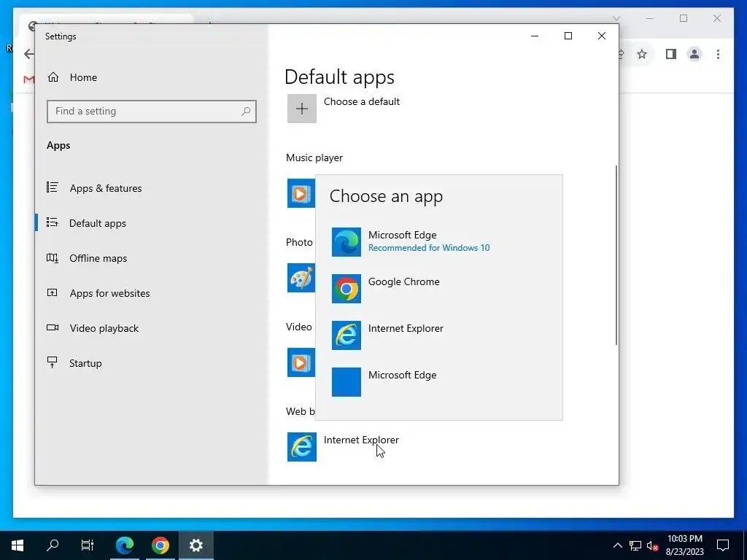The image size is (747, 560).
Task: Click search magnifier in Find a setting
Action: coord(246,112)
